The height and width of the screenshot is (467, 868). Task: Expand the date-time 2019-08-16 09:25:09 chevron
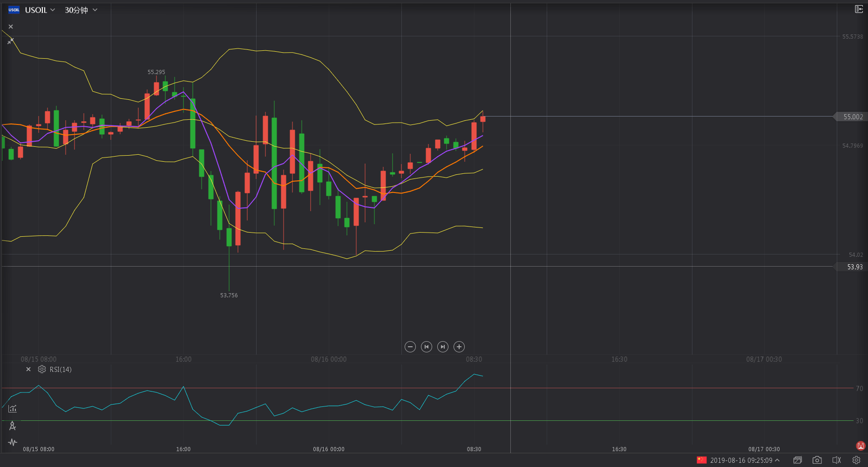point(777,460)
